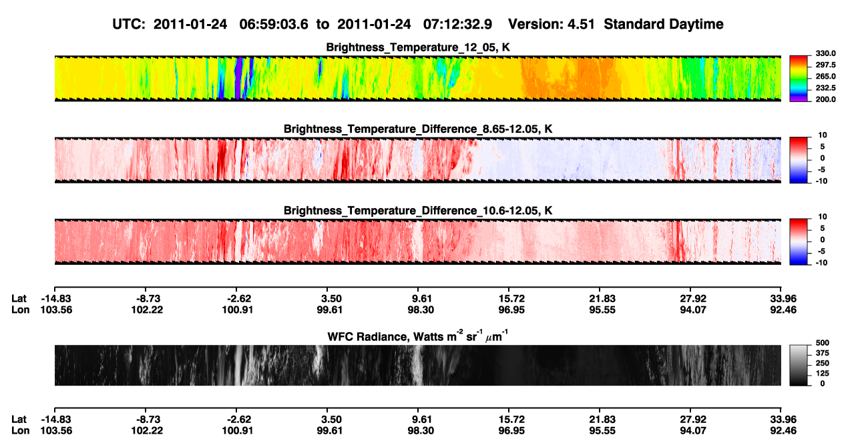Image resolution: width=868 pixels, height=445 pixels.
Task: Click the 'Brightness_Temperature_12_05, K' panel title
Action: point(418,47)
